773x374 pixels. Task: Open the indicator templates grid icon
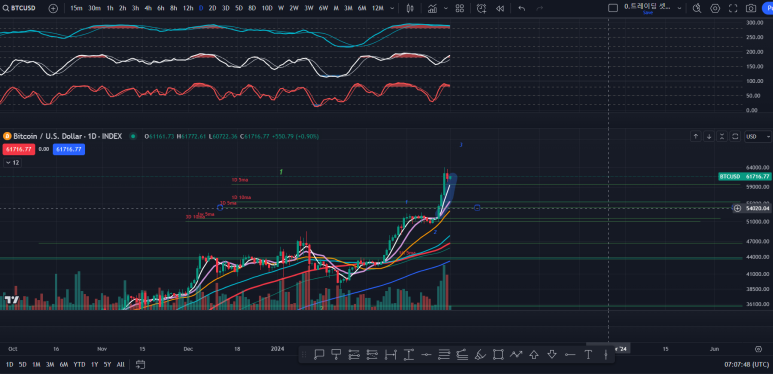(459, 8)
